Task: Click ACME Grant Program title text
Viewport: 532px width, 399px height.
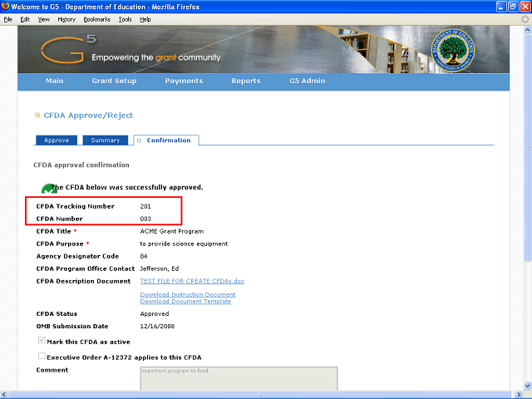Action: click(172, 231)
